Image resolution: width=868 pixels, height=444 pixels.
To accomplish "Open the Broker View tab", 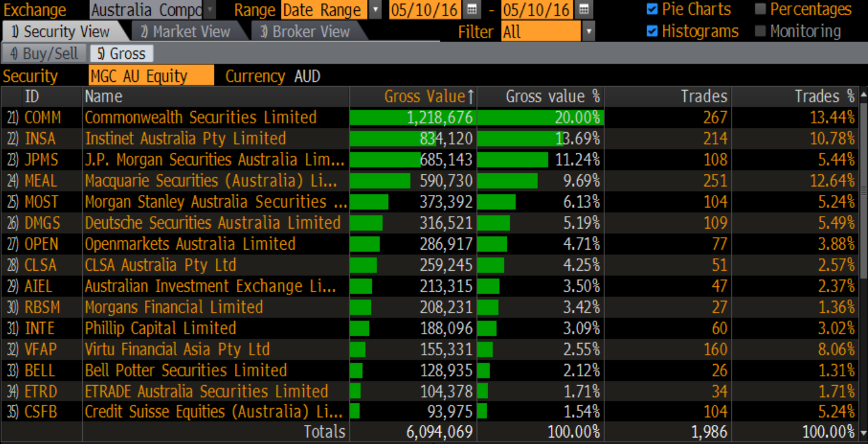I will (x=306, y=31).
